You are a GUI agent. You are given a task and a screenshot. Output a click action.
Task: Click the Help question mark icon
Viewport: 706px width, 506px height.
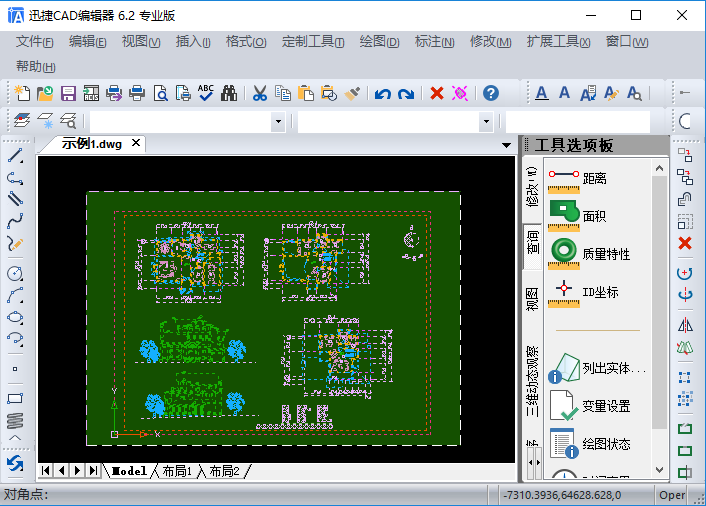tap(491, 93)
